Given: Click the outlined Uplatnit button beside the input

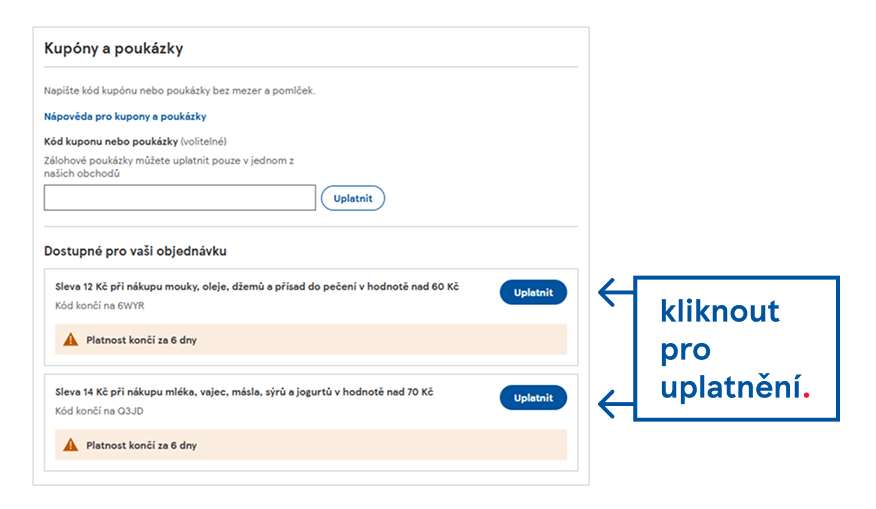Looking at the screenshot, I should [353, 198].
